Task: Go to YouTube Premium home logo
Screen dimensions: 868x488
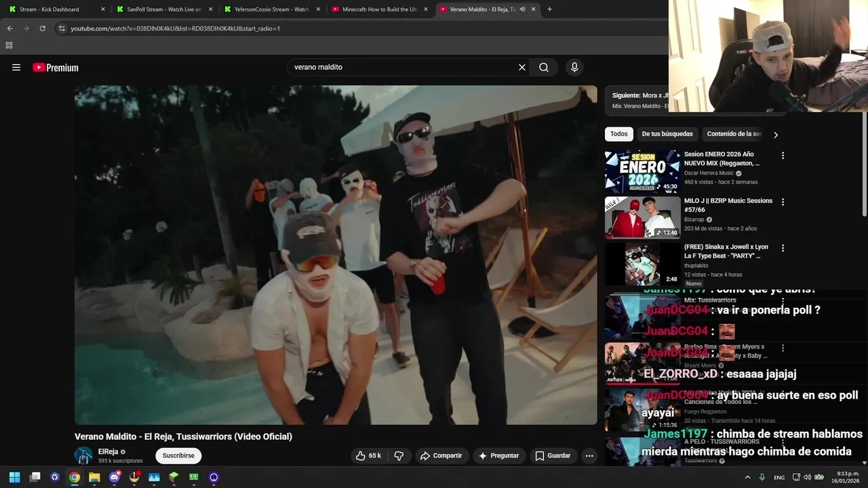Action: point(56,68)
